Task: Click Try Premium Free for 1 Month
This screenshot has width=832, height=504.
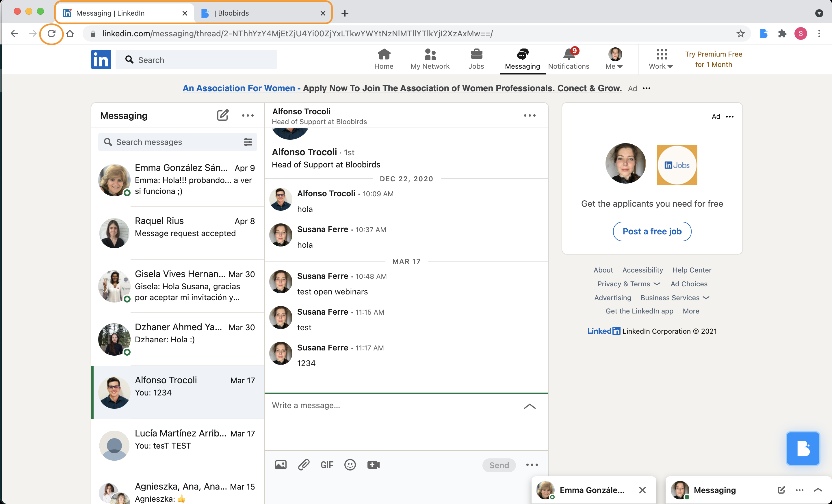Action: 713,59
